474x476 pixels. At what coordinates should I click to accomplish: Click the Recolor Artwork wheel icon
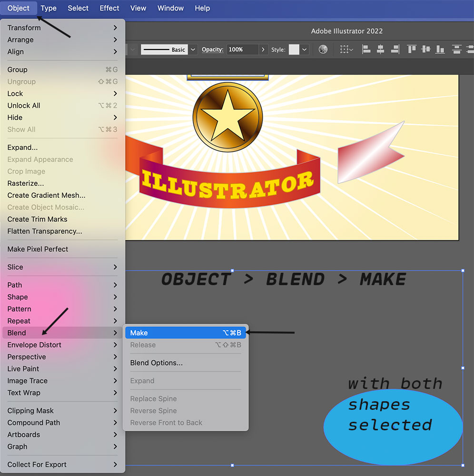pos(323,50)
